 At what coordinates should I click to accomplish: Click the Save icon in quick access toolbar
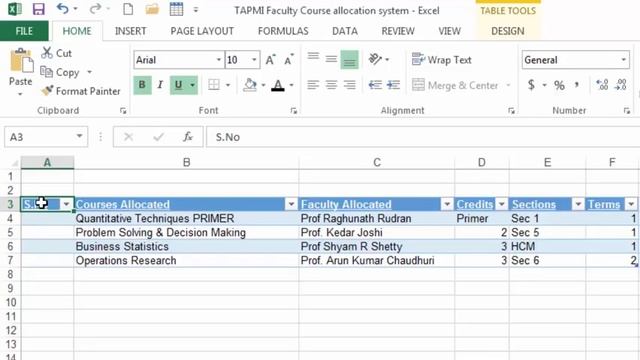(38, 9)
